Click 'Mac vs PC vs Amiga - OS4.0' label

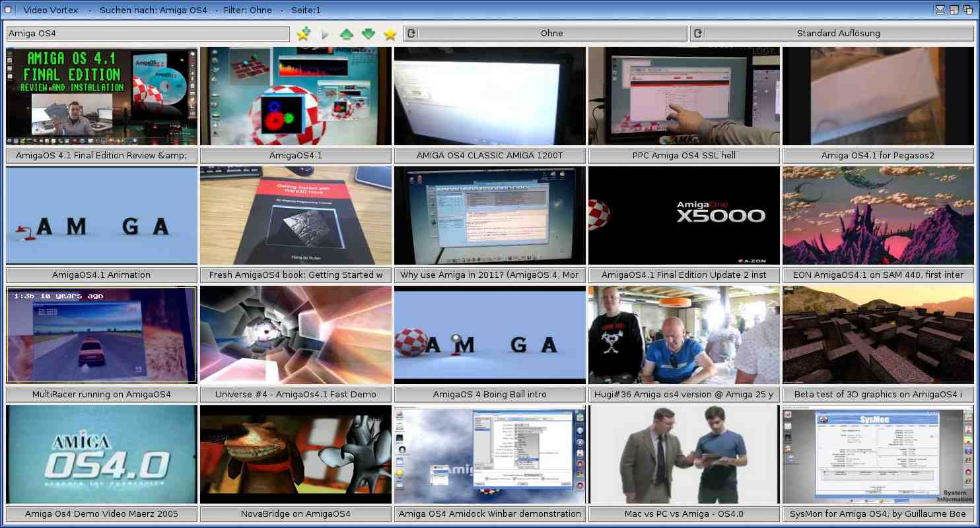(684, 513)
